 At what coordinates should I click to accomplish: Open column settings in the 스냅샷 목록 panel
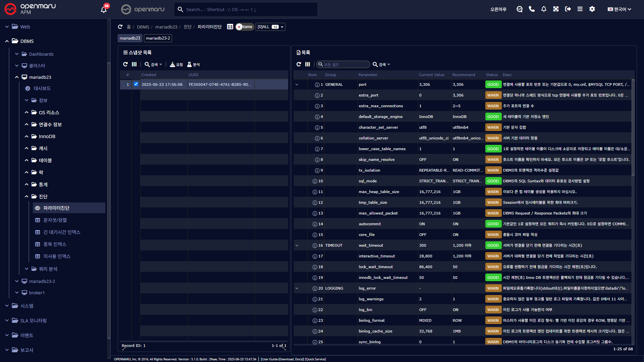[x=134, y=64]
